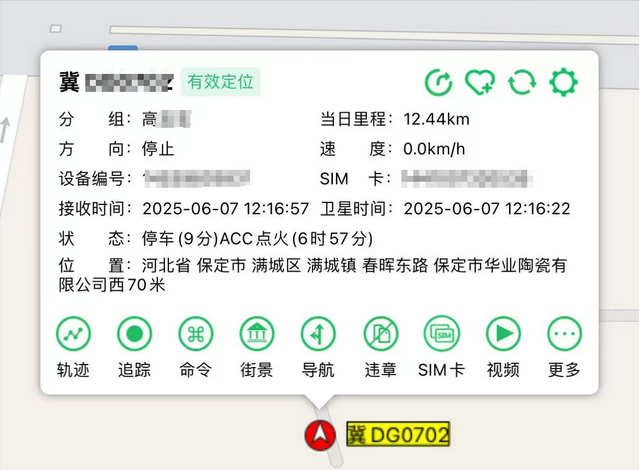Start live tracking with 追踪 icon
Viewport: 640px width, 470px height.
pyautogui.click(x=134, y=333)
